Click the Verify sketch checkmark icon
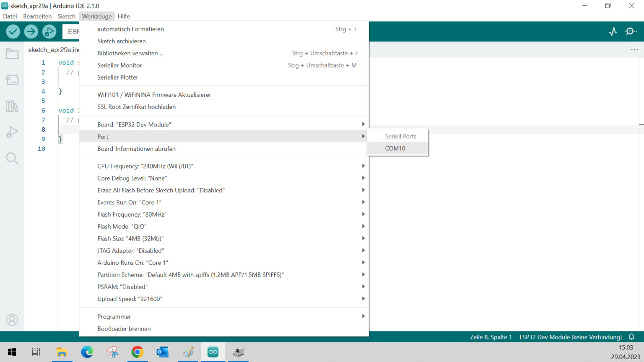The image size is (644, 362). point(13,31)
